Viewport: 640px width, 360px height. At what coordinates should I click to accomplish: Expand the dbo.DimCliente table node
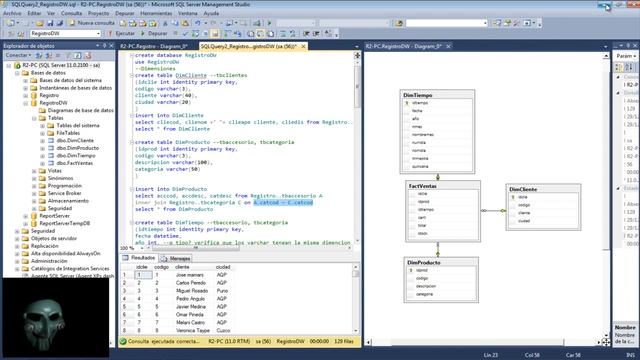(42, 140)
